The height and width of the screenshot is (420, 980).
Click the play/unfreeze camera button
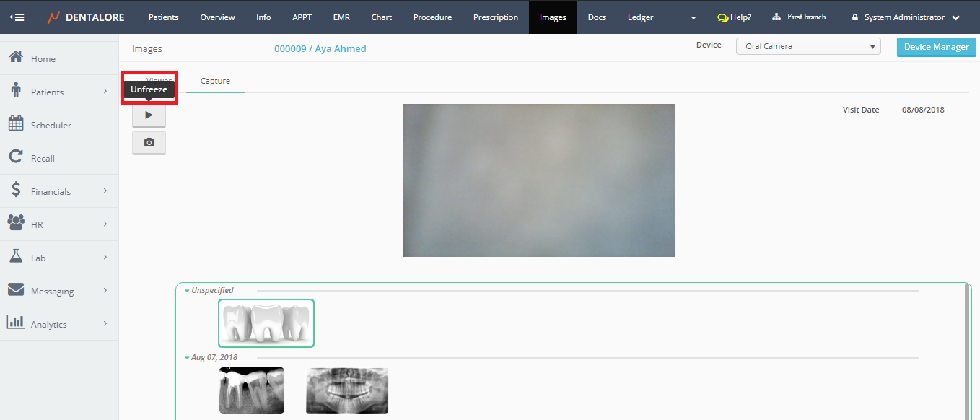(x=149, y=115)
